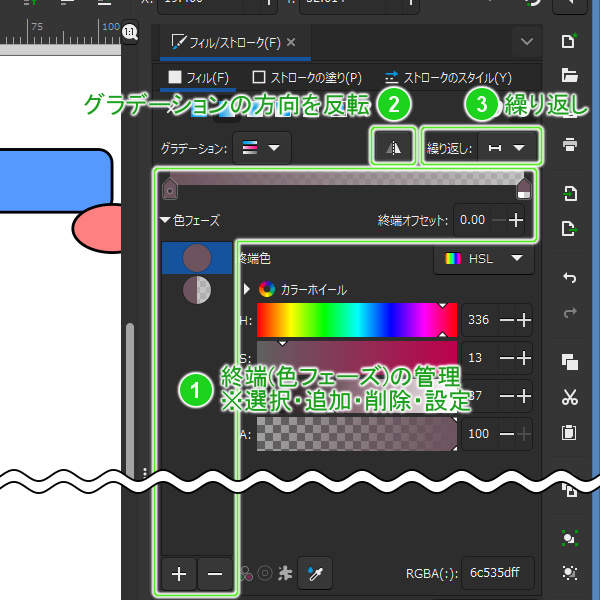600x600 pixels.
Task: Click the 終端オフセット value field
Action: click(472, 220)
